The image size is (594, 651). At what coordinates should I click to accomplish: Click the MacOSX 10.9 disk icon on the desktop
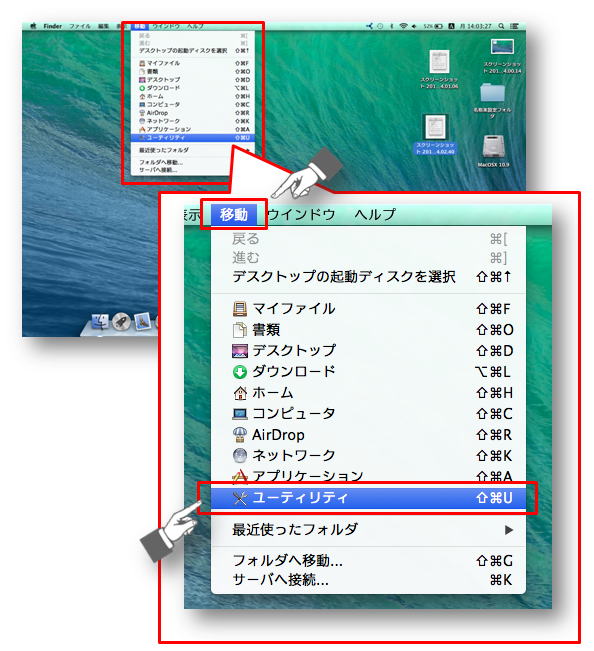[493, 147]
